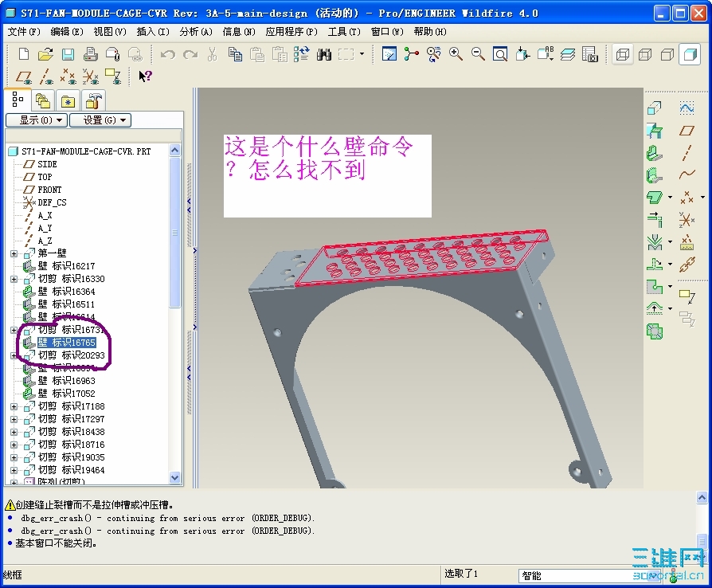Screen dimensions: 712x588
Task: Open the 显示 dropdown button
Action: point(37,120)
